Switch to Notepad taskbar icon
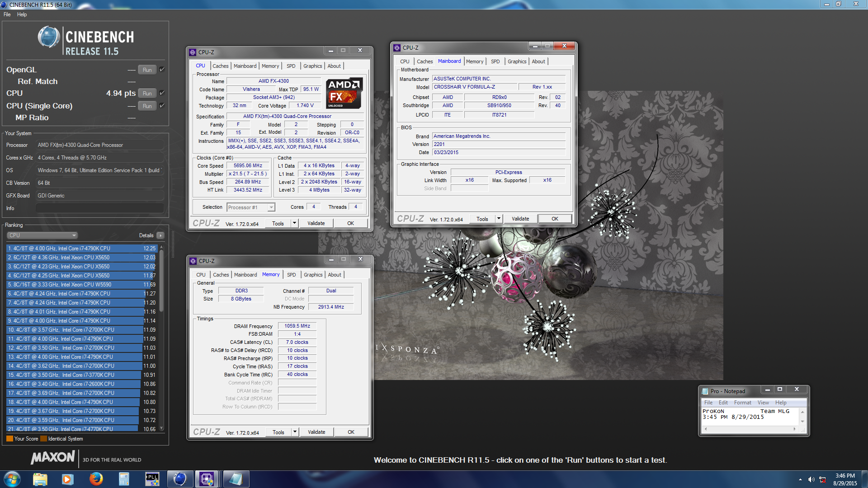 235,479
